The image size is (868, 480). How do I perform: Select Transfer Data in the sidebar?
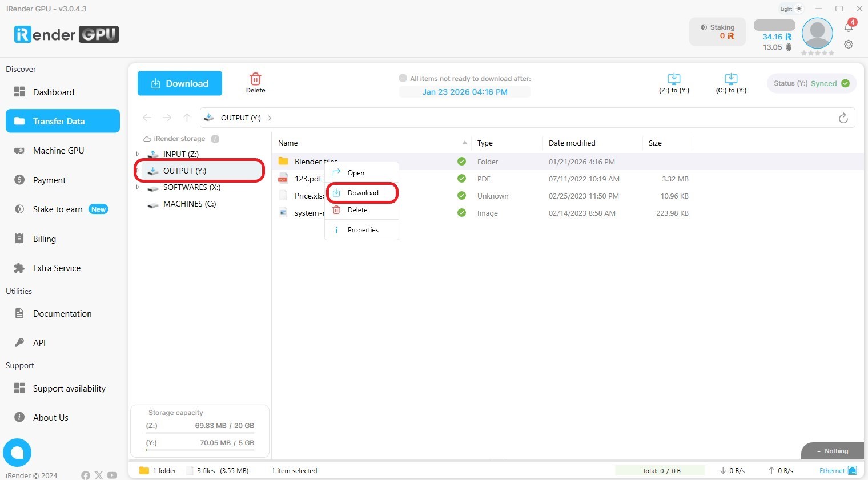pos(63,121)
